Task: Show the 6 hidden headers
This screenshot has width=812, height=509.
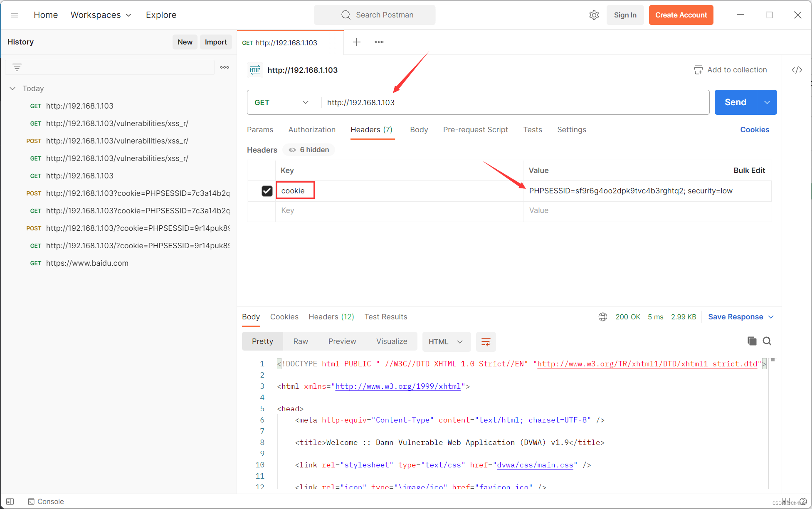Action: (309, 150)
